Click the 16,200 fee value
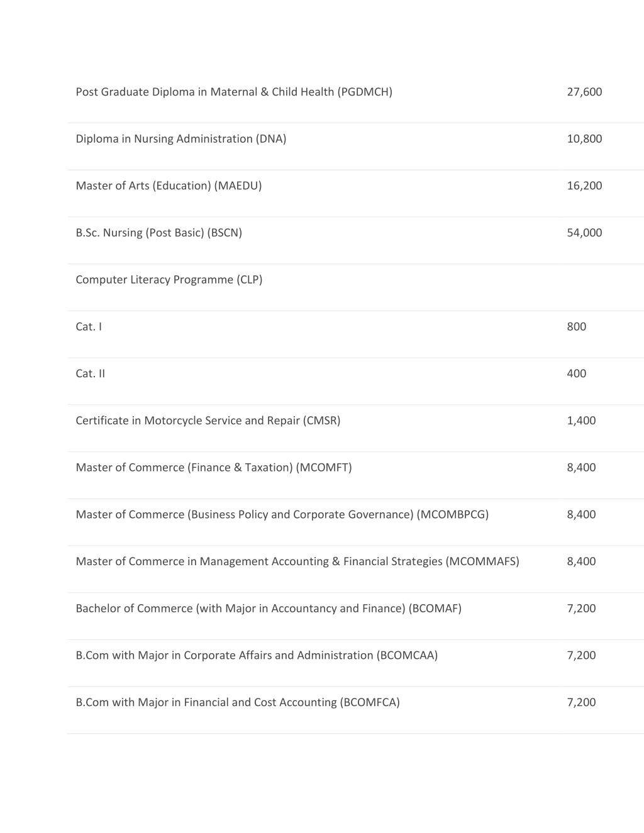Image resolution: width=644 pixels, height=833 pixels. pyautogui.click(x=584, y=185)
